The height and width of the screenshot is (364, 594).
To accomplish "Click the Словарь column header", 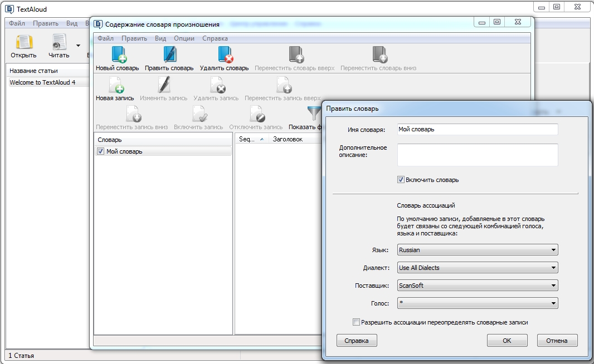I will [x=163, y=140].
